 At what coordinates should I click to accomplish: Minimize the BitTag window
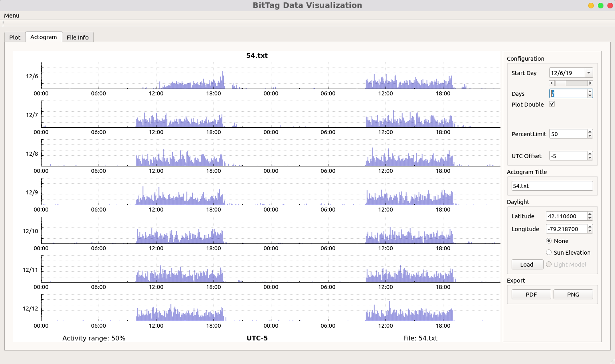(x=591, y=6)
